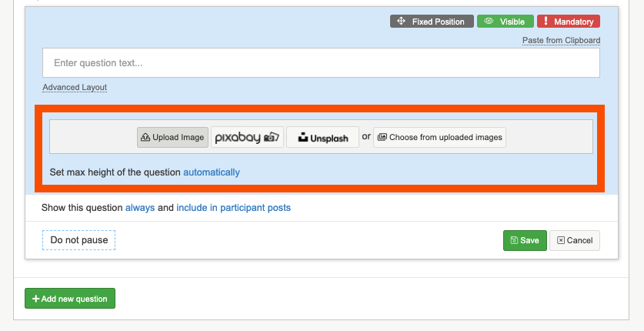Change 'include in participant posts' option
The image size is (644, 331).
233,208
